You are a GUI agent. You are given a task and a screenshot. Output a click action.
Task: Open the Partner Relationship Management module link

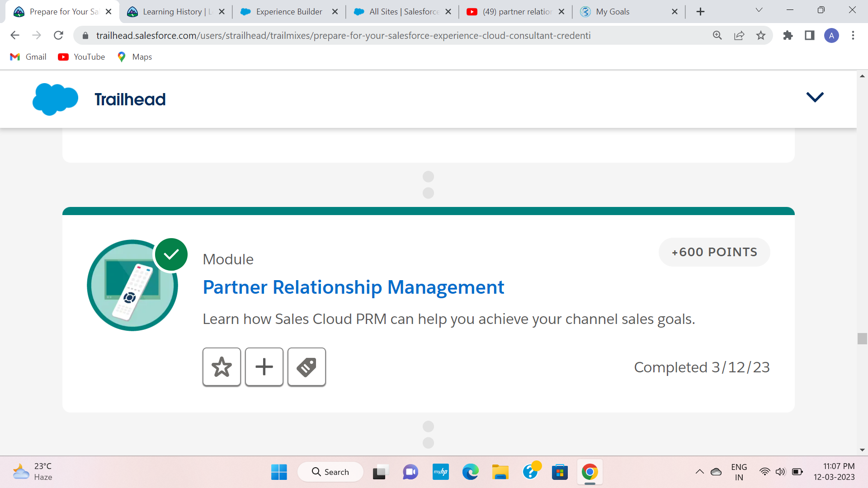point(353,287)
